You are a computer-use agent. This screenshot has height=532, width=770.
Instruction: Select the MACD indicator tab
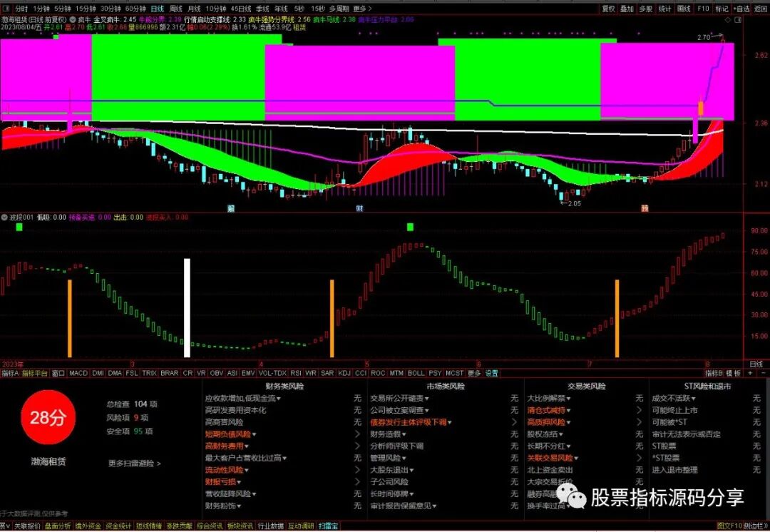pos(78,374)
